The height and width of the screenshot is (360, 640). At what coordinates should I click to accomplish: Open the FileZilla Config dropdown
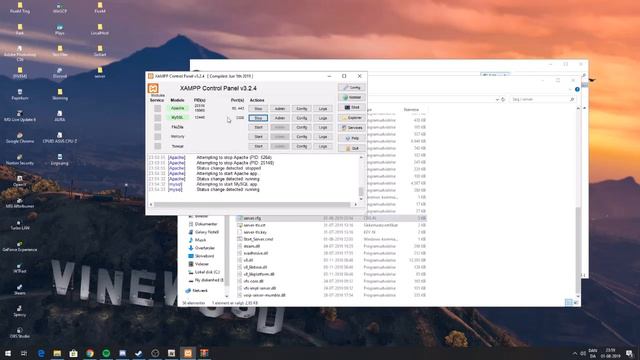click(x=301, y=127)
